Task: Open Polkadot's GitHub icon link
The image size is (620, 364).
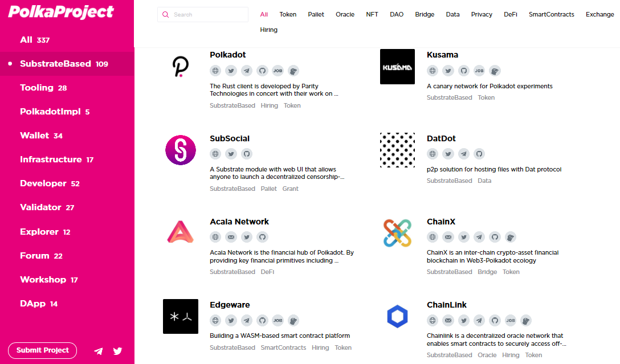Action: click(262, 71)
